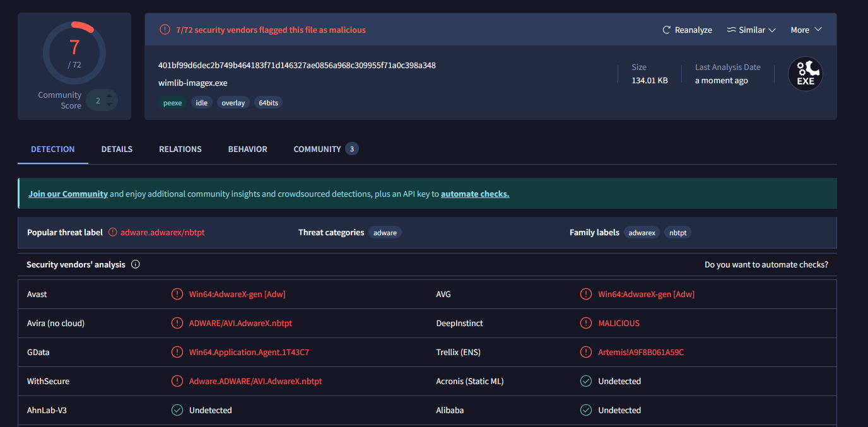
Task: Click the Win64.Application.Agent.1T43C7 result
Action: tap(249, 352)
